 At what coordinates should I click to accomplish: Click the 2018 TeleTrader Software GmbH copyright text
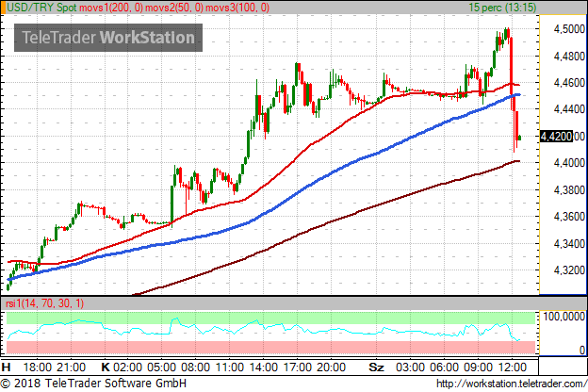click(x=93, y=384)
